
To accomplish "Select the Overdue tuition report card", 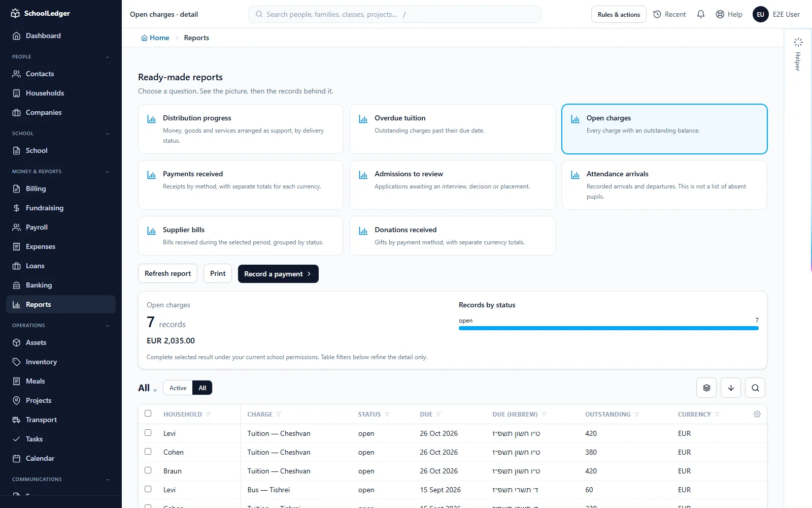I will [x=452, y=129].
